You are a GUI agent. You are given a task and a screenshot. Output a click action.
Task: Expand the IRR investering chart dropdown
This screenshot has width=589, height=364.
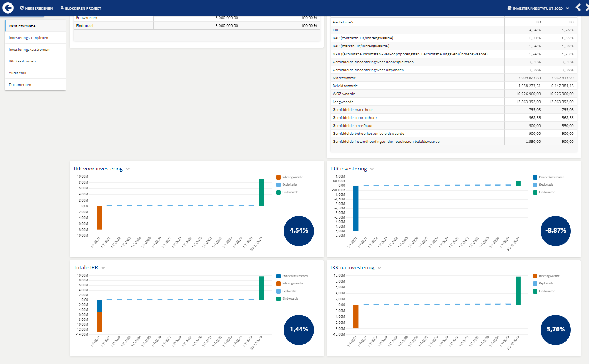click(372, 169)
